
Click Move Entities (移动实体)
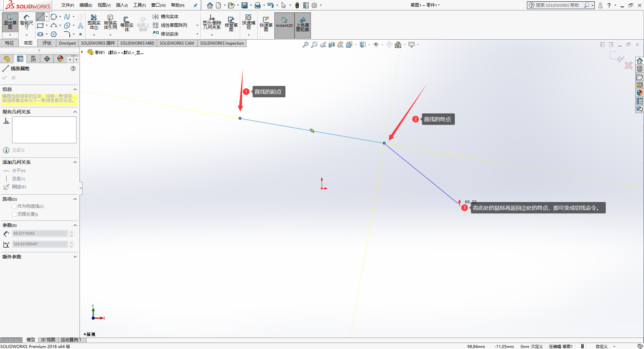[x=166, y=34]
